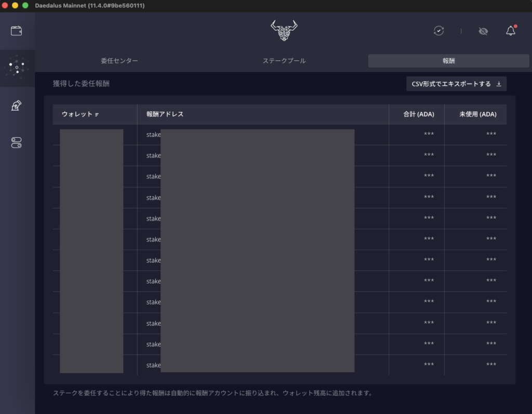This screenshot has height=414, width=532.
Task: Maximize the Daedalus window with the green button
Action: click(x=25, y=5)
